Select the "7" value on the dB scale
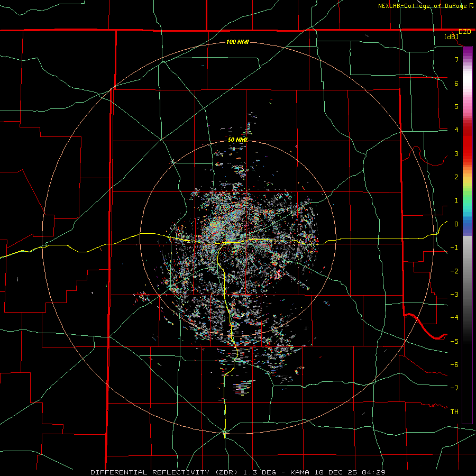 coord(456,59)
